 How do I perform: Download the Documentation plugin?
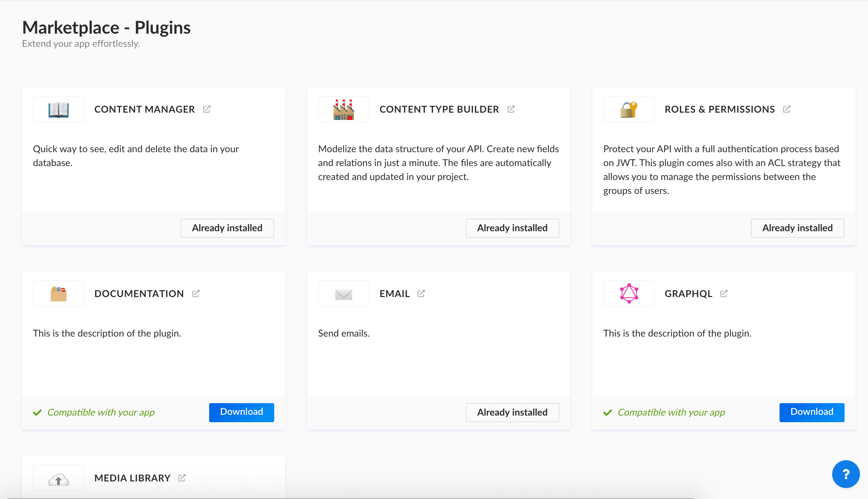point(242,412)
